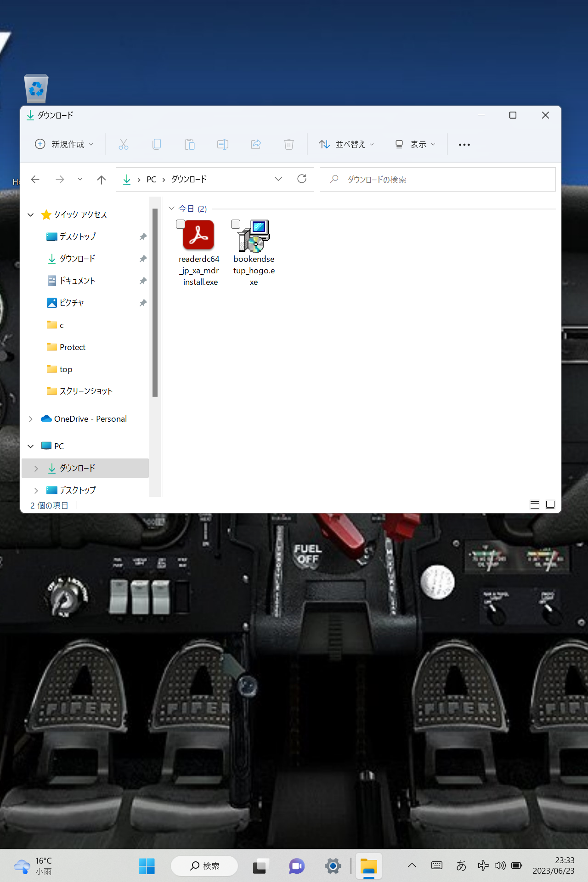This screenshot has width=588, height=882.
Task: Go back with the left arrow
Action: pyautogui.click(x=35, y=179)
